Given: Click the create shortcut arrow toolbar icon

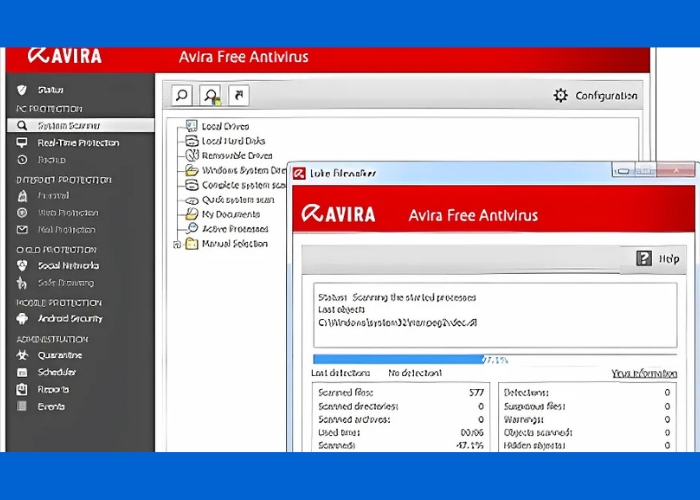Looking at the screenshot, I should 238,96.
